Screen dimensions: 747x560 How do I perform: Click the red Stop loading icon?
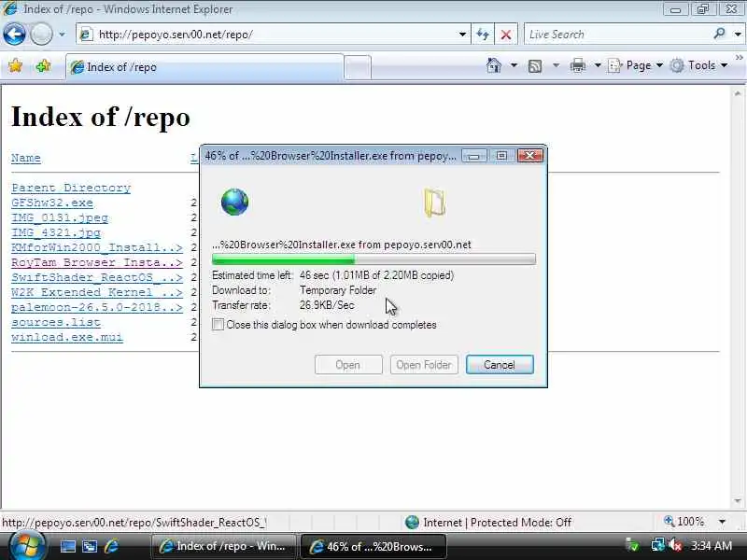506,35
